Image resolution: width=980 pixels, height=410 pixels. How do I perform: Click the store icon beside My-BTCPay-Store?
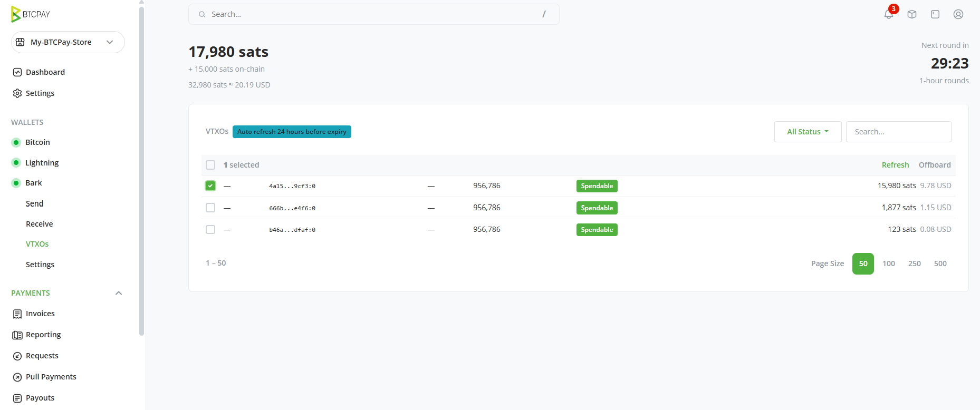click(20, 42)
